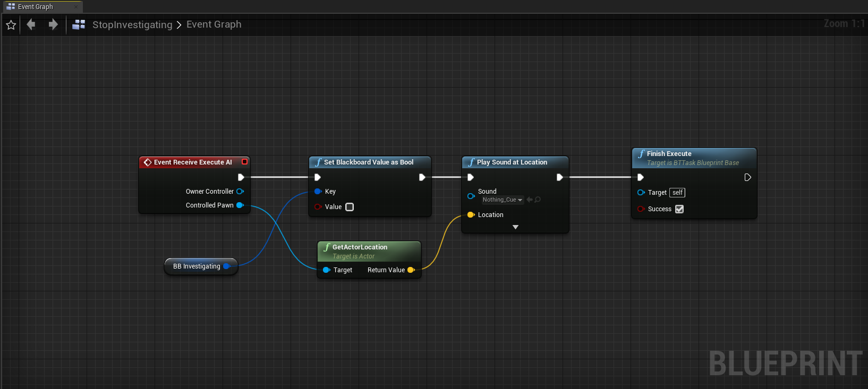Go forward with the right arrow
The image size is (868, 389).
(53, 24)
